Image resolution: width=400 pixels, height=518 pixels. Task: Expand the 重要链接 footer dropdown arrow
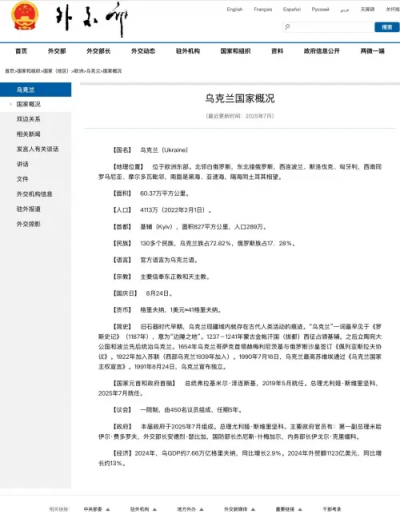click(300, 509)
